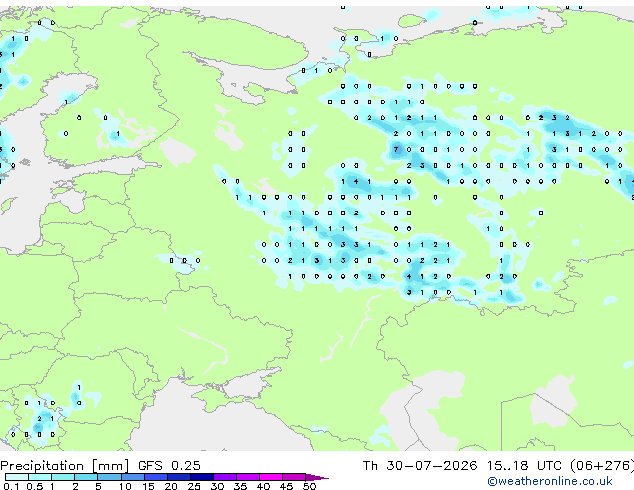Click the legend tick label '45'

click(x=286, y=486)
